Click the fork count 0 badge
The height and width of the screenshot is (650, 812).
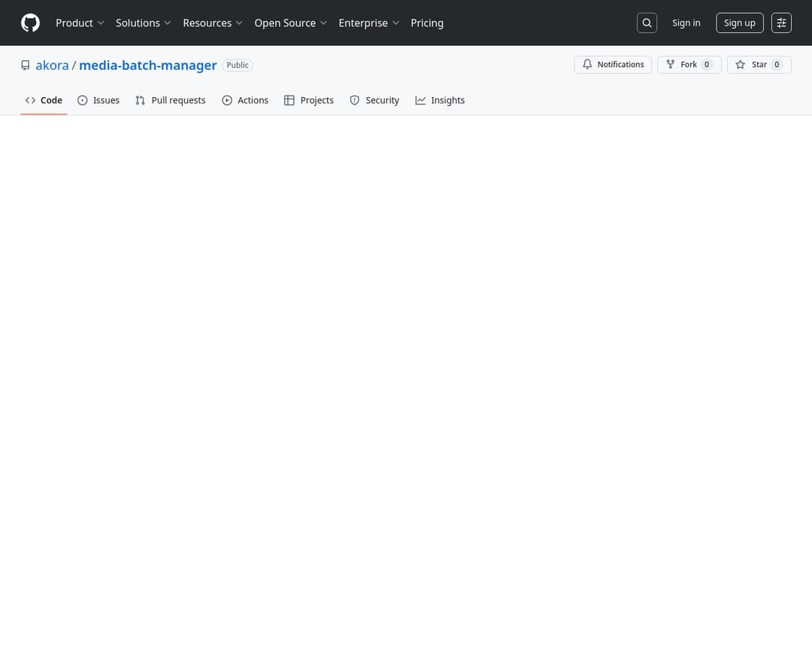[706, 65]
